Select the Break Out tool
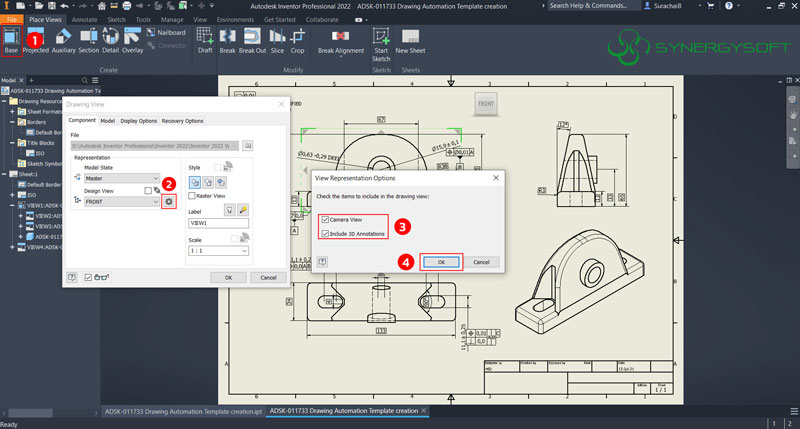 (252, 41)
